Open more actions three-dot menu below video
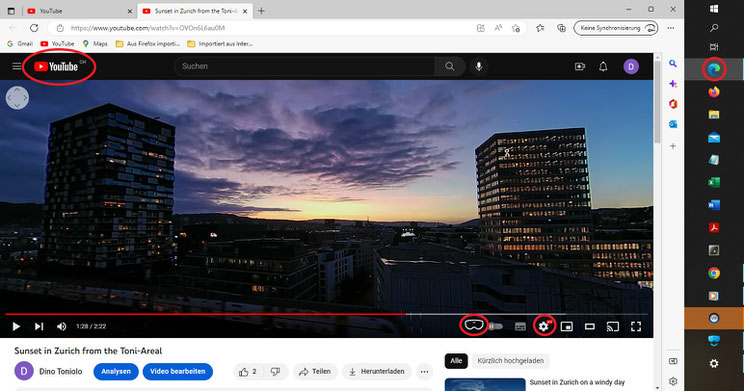The image size is (744, 391). [x=424, y=372]
